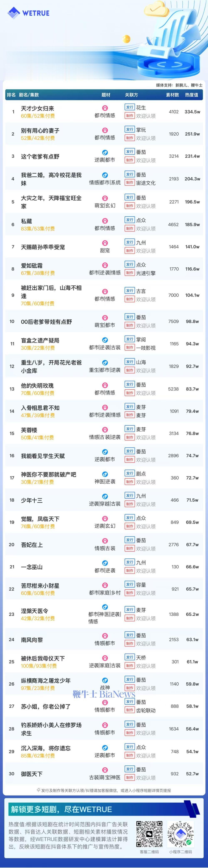Click the 题材 column header

tap(106, 95)
